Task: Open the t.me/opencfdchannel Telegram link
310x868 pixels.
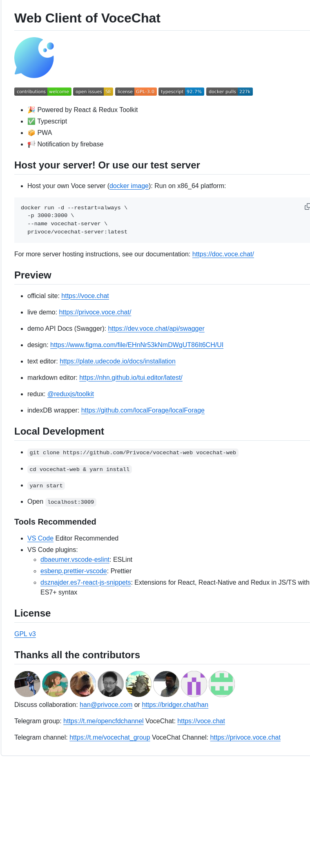Action: 103,721
